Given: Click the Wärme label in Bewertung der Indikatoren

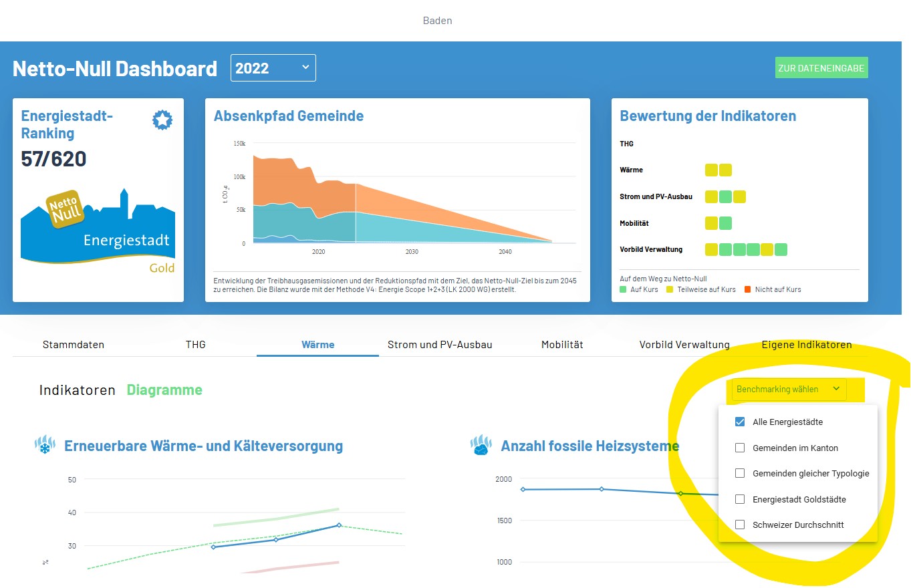Looking at the screenshot, I should [632, 170].
